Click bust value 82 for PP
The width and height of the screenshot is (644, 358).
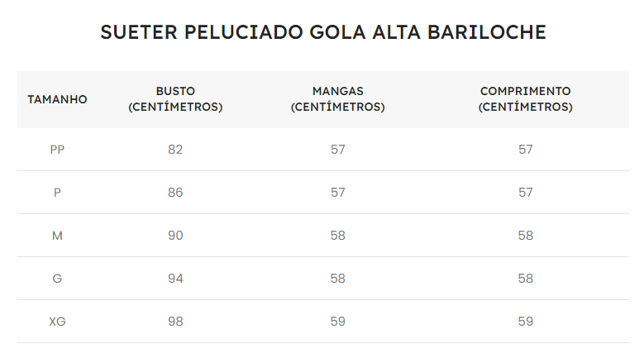[x=175, y=150]
